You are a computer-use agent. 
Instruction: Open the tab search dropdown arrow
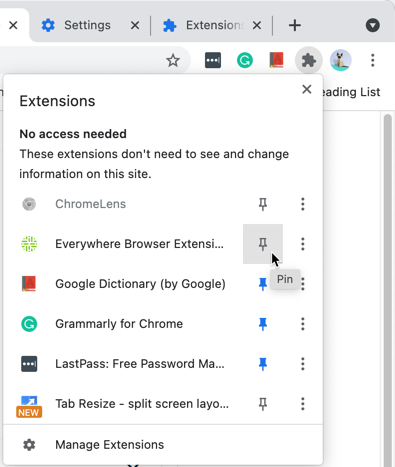(372, 25)
